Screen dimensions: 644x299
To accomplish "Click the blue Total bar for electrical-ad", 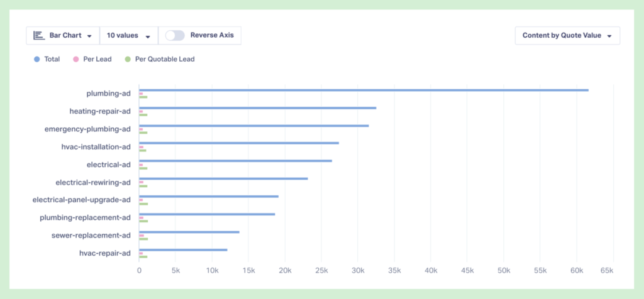I will click(x=235, y=161).
